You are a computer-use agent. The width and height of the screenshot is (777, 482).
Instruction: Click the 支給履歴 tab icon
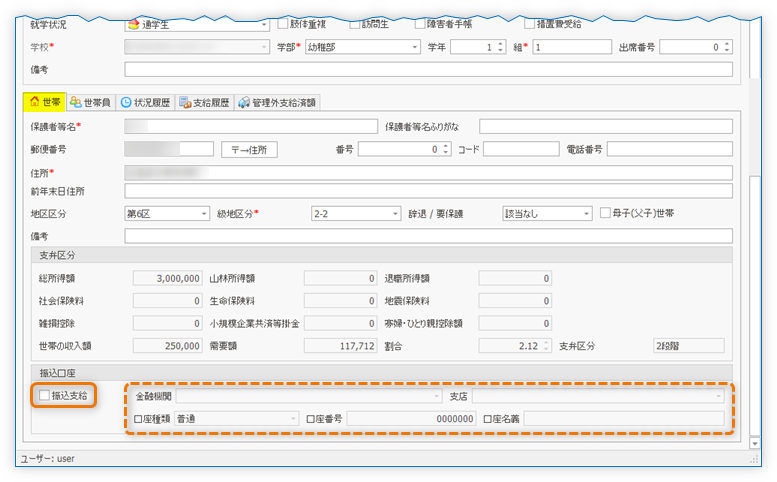(184, 102)
